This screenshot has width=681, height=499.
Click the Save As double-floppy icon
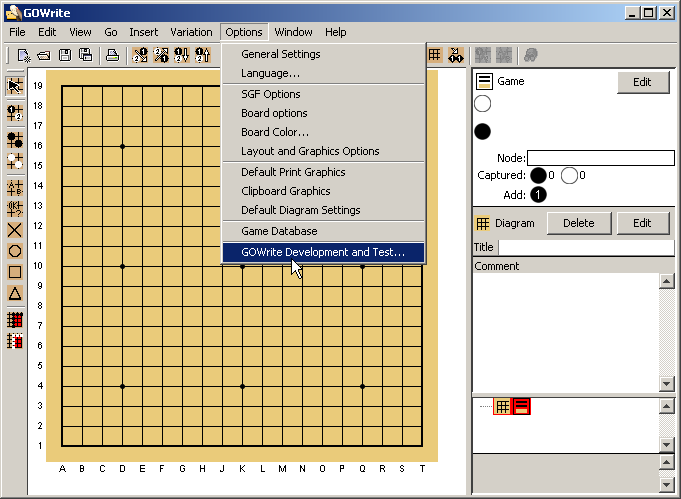86,55
